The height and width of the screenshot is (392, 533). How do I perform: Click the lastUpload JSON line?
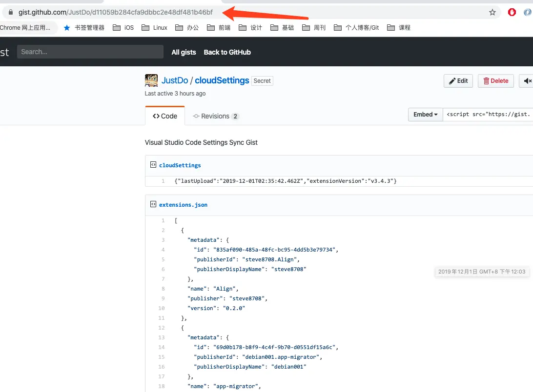pyautogui.click(x=286, y=181)
